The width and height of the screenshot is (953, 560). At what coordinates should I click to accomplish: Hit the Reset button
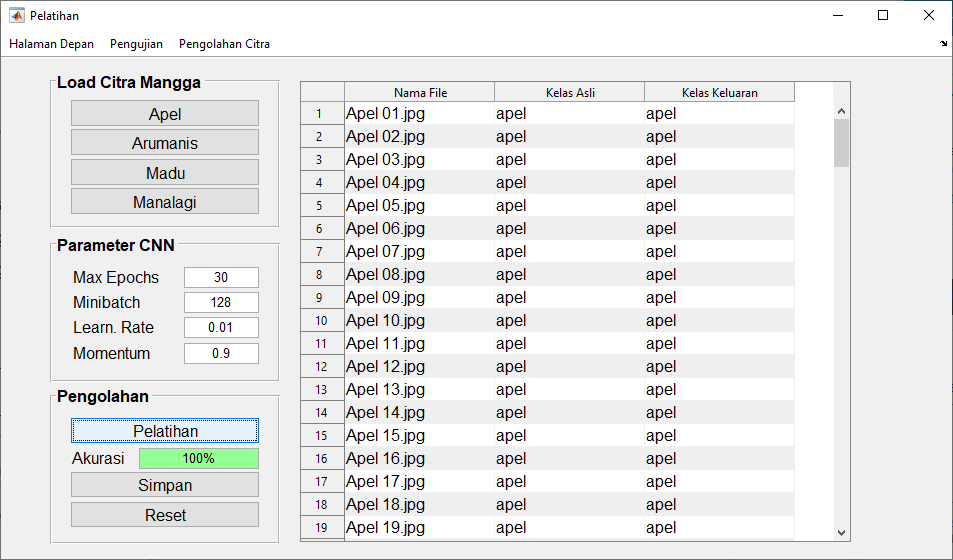[165, 515]
